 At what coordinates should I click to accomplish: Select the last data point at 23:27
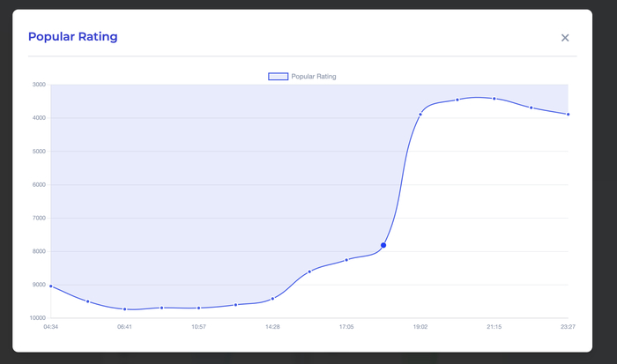tap(569, 115)
